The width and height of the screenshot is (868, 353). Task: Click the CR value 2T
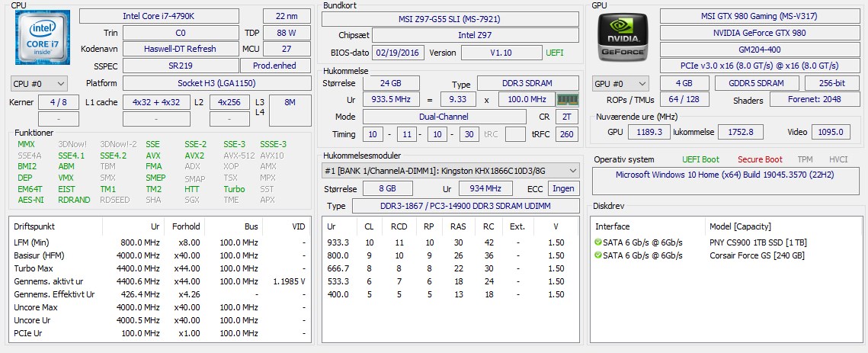click(566, 117)
